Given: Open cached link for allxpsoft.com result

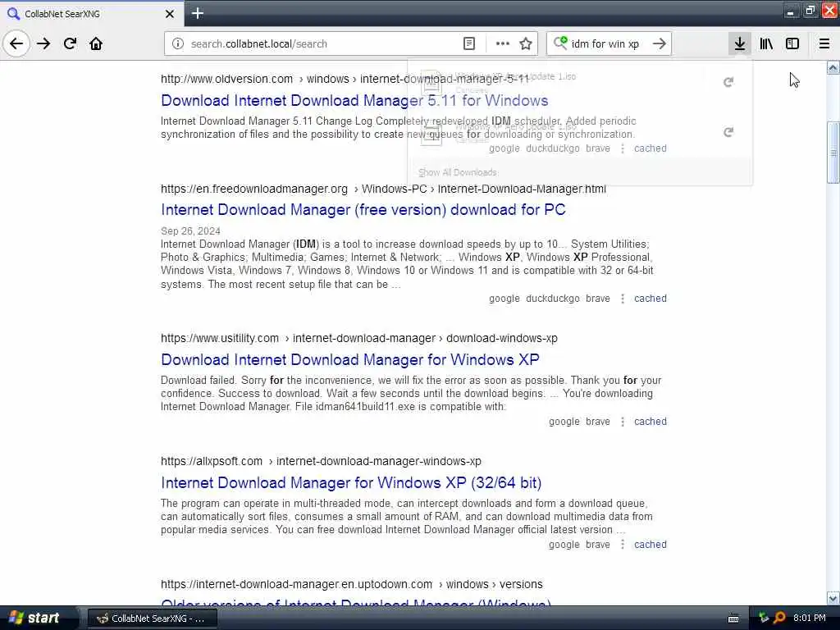Looking at the screenshot, I should [x=651, y=545].
